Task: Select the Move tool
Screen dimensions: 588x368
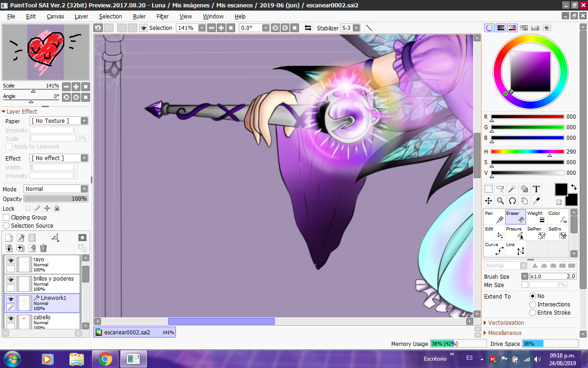Action: pyautogui.click(x=488, y=201)
